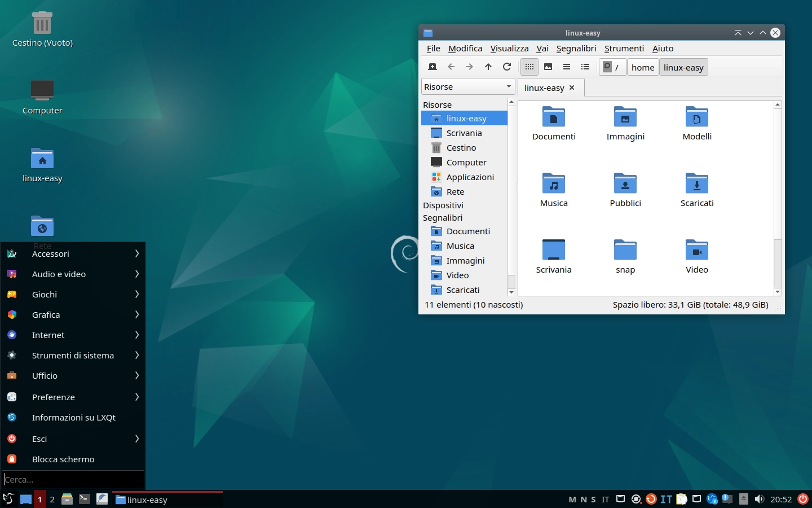Viewport: 812px width, 508px height.
Task: Open the volume control in the tray
Action: point(760,499)
